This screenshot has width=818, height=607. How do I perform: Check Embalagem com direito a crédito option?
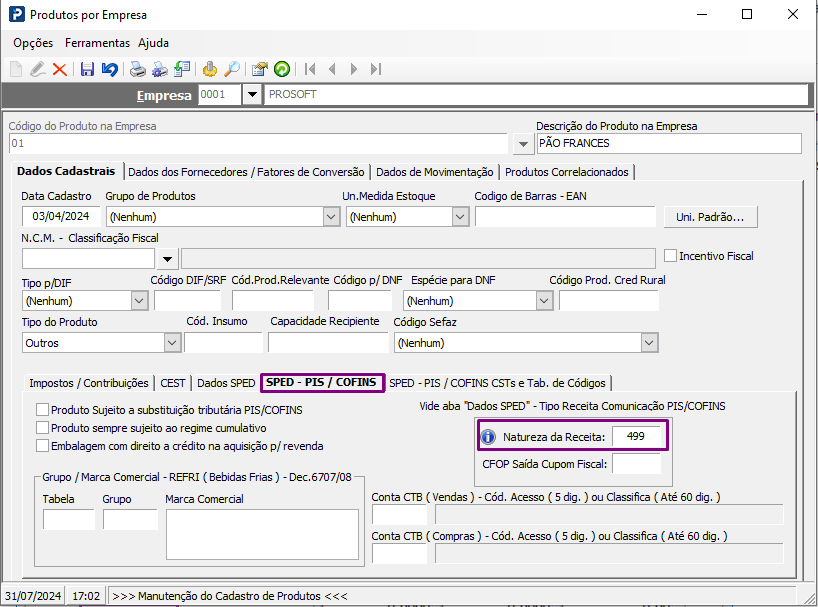[x=42, y=446]
